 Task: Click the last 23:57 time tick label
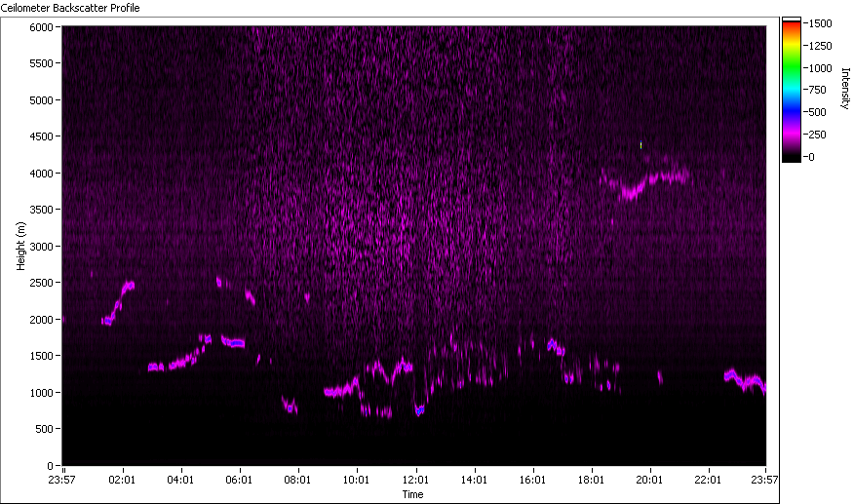click(x=764, y=480)
